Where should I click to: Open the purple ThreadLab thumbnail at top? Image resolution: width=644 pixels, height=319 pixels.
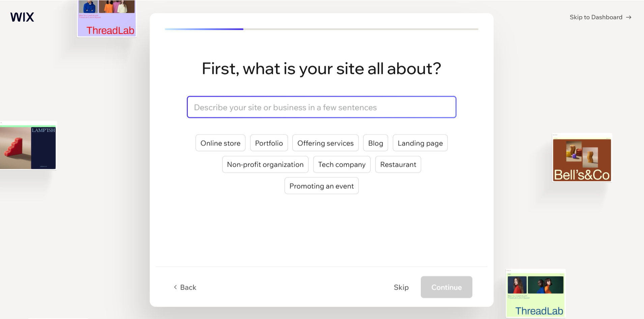(x=107, y=19)
